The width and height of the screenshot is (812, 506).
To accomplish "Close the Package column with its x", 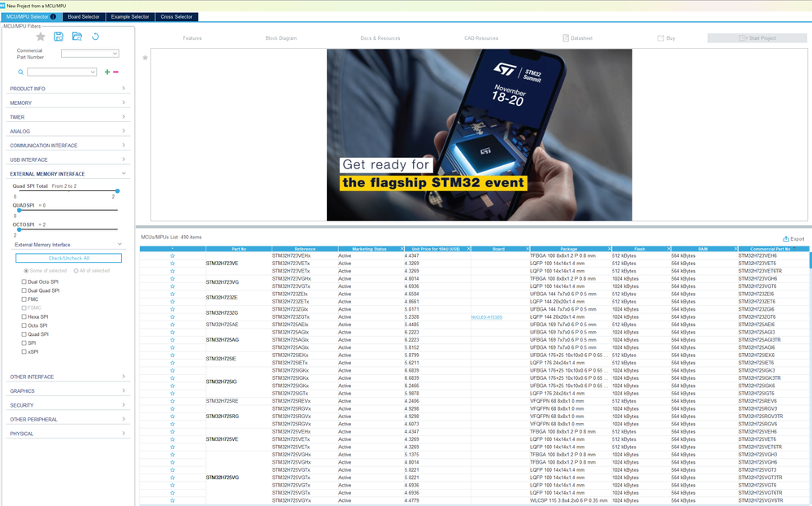I will (609, 249).
